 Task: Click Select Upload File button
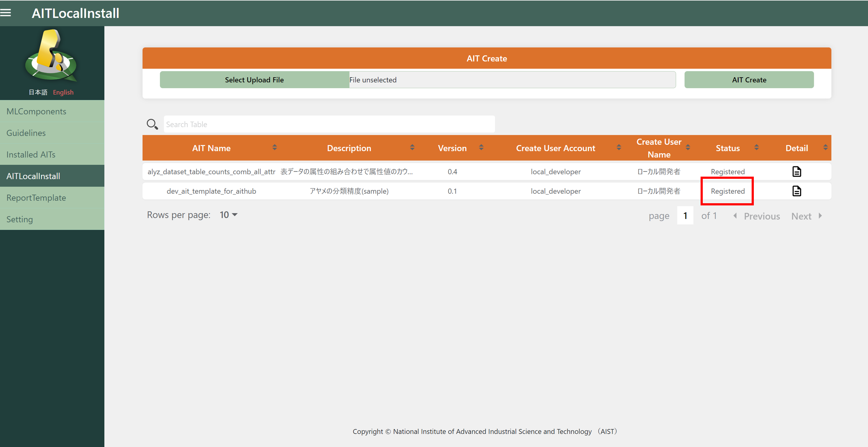click(x=254, y=80)
